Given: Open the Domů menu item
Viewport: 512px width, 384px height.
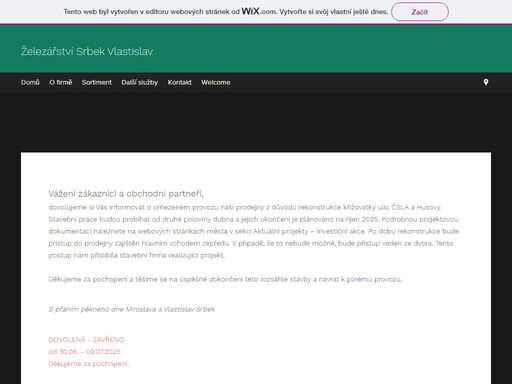Looking at the screenshot, I should pyautogui.click(x=30, y=82).
